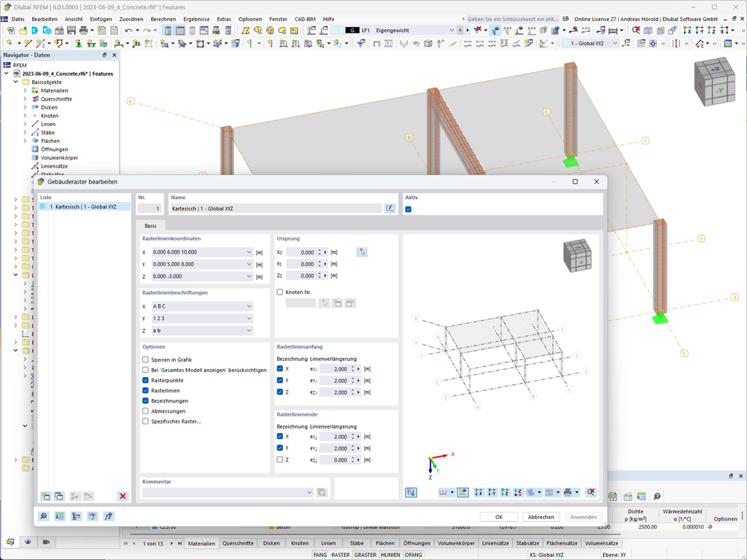
Task: Click view in X direction icon in preview toolbar
Action: coord(479,492)
